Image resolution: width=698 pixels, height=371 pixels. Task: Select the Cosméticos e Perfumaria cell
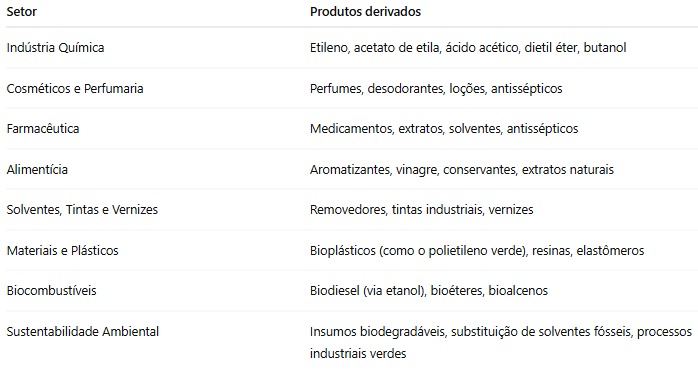(x=75, y=89)
